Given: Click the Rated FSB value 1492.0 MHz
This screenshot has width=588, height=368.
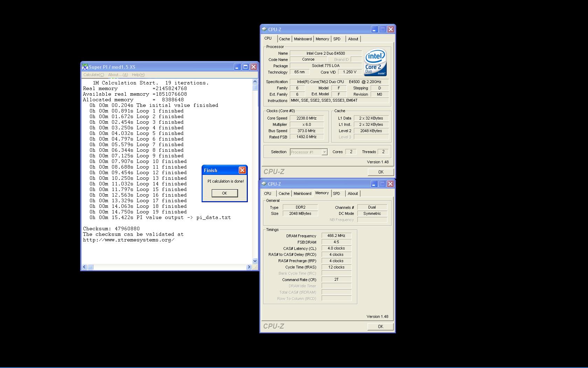Looking at the screenshot, I should coord(306,137).
